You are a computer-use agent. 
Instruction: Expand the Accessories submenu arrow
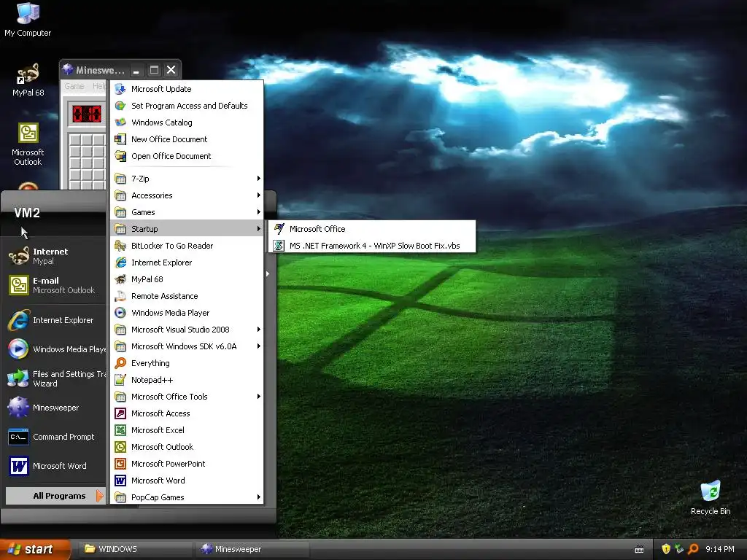(x=259, y=195)
